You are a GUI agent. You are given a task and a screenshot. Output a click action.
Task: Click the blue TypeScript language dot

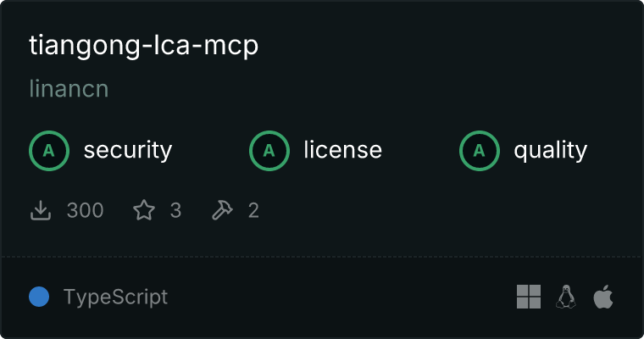coord(39,297)
